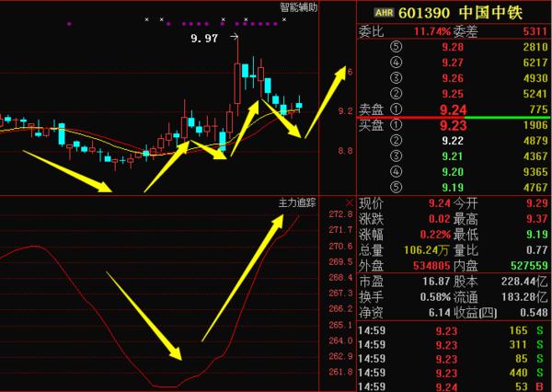Click the 261.8 indicator axis label

tap(340, 372)
